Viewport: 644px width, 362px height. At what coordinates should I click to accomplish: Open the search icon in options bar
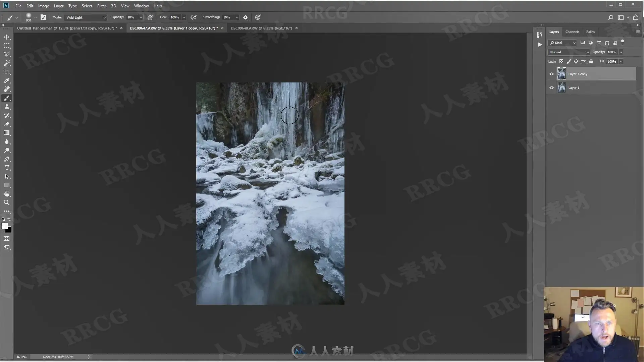(611, 17)
